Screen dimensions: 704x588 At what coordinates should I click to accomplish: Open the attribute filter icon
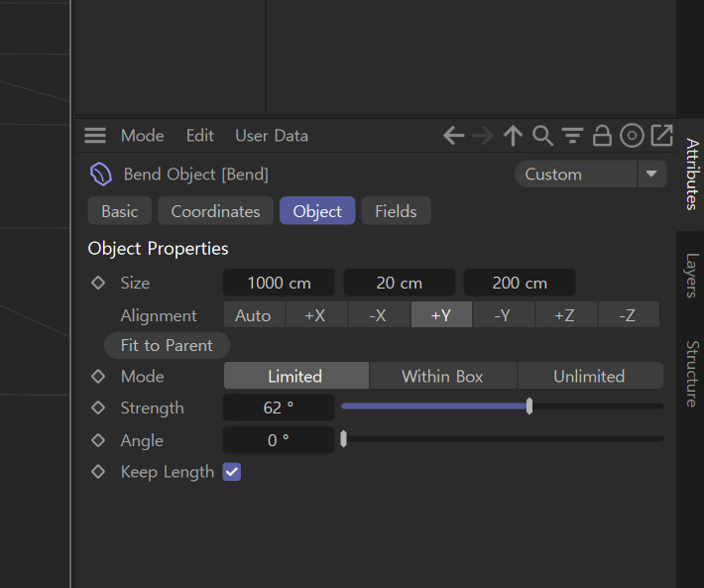click(572, 136)
